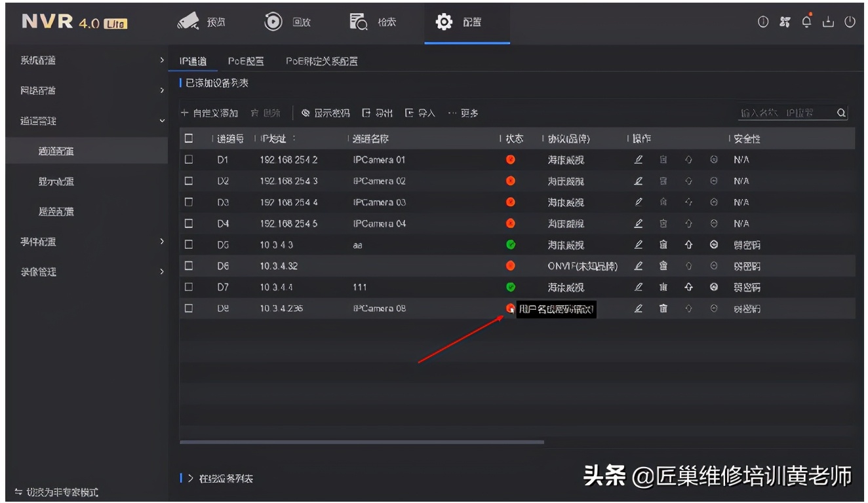This screenshot has height=503, width=868.
Task: Select all channels via header checkbox
Action: coord(187,138)
